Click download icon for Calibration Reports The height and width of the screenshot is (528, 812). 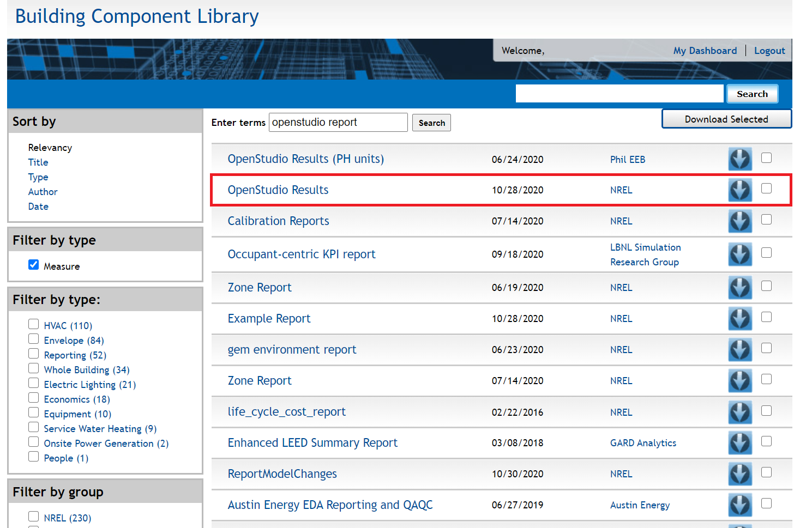pyautogui.click(x=740, y=221)
